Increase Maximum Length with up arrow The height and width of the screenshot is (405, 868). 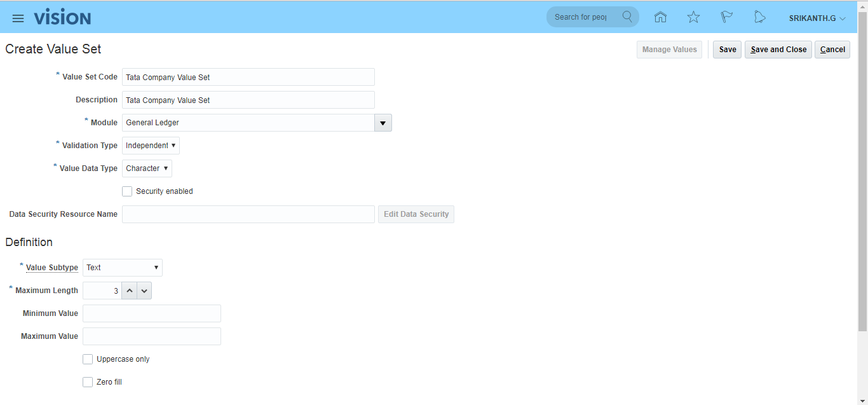[129, 291]
